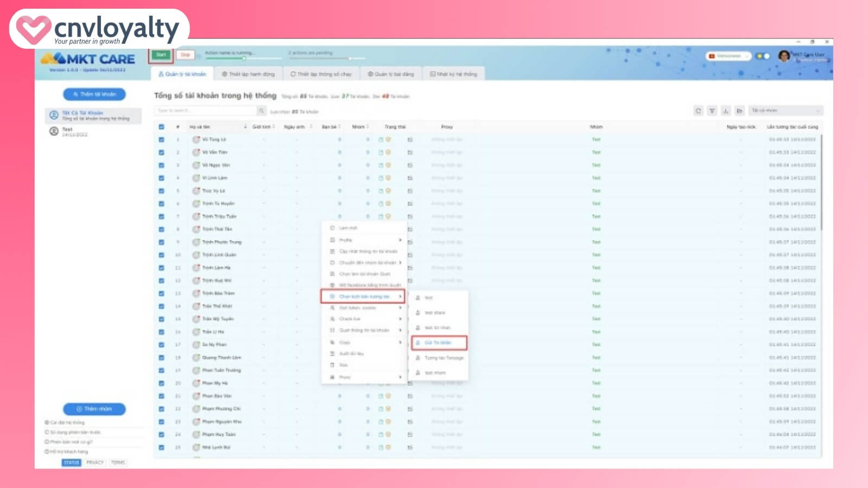868x488 pixels.
Task: Click the refresh icon above the accounts table
Action: [699, 110]
